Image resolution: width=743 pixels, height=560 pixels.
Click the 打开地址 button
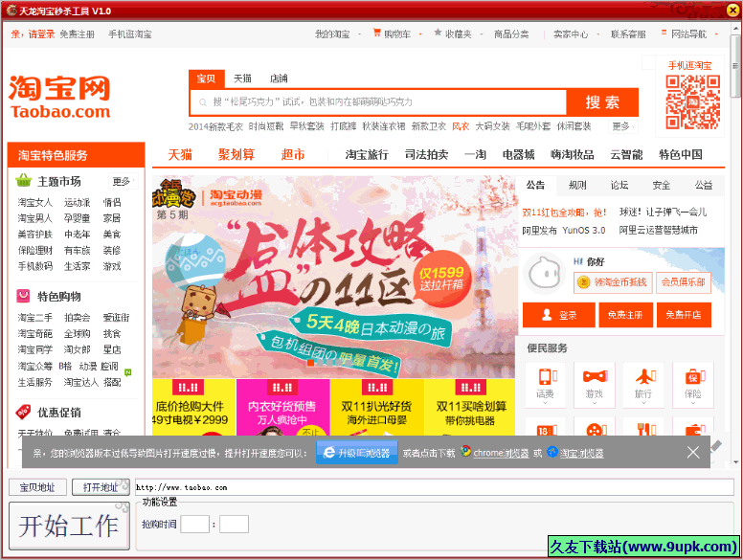[101, 487]
